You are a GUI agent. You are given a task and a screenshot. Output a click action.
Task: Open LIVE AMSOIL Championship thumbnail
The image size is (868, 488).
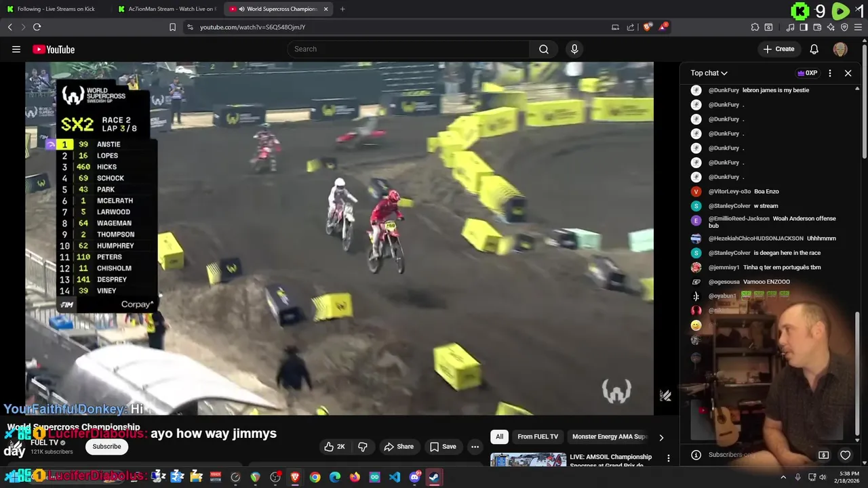pyautogui.click(x=528, y=459)
